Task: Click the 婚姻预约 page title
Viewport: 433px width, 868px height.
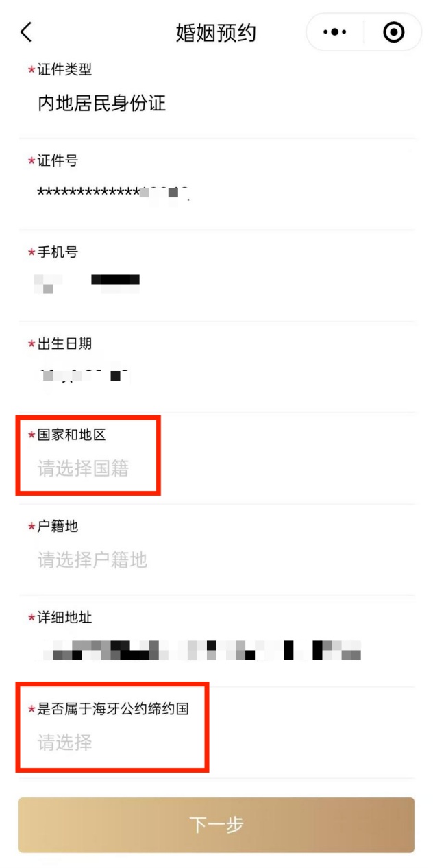Action: (216, 32)
